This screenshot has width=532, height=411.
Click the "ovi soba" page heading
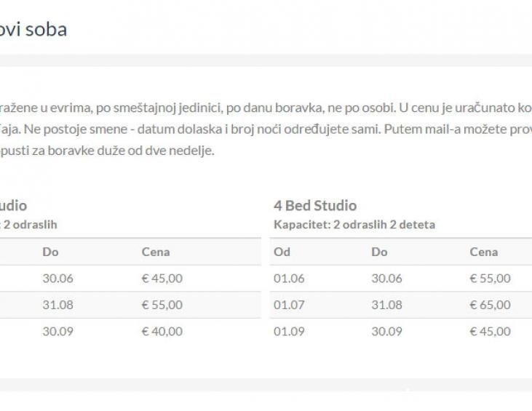pos(33,30)
